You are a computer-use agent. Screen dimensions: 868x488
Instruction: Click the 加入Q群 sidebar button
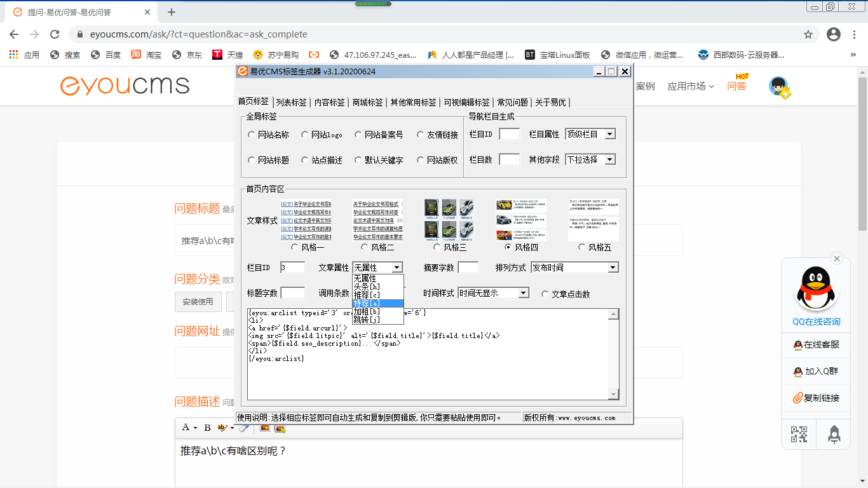point(817,371)
